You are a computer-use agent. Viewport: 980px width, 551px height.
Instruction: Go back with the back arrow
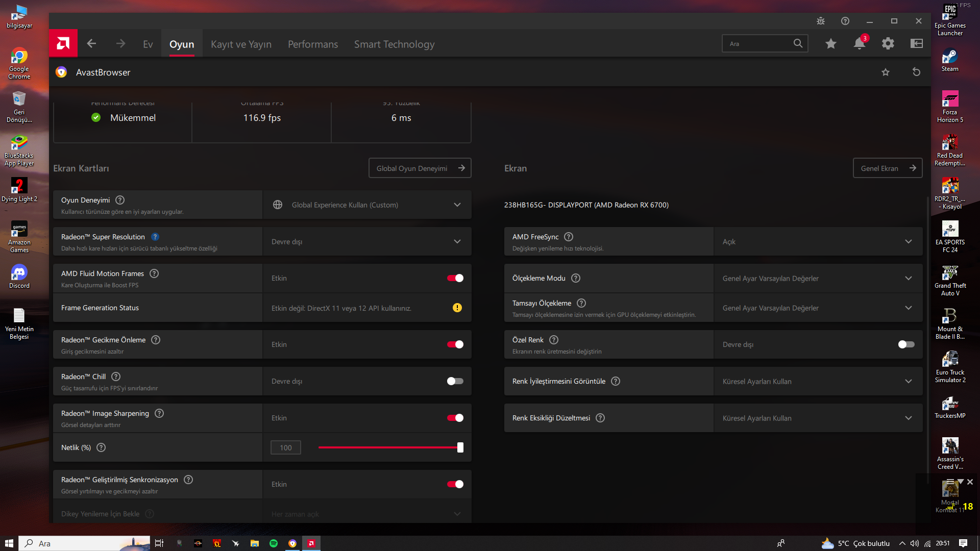tap(92, 44)
